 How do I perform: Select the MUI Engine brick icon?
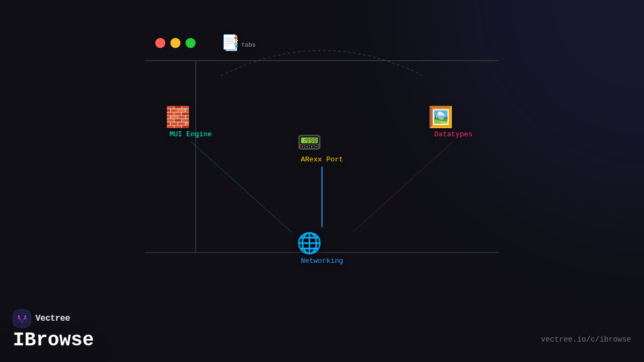(x=178, y=117)
